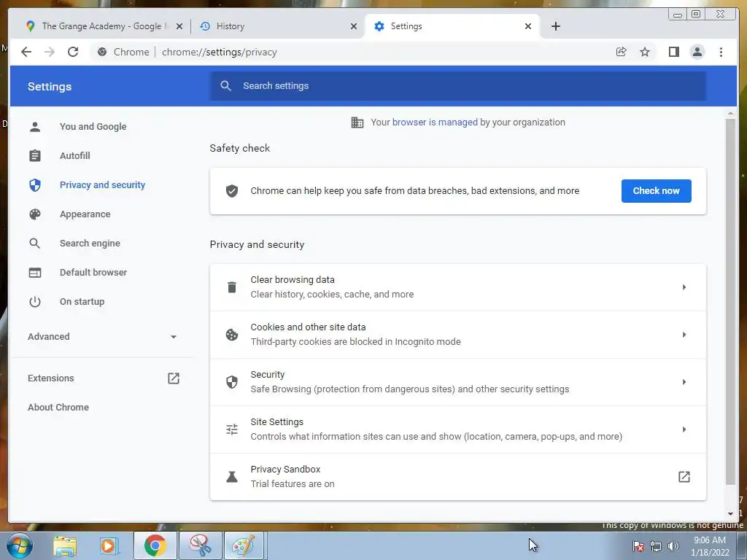The height and width of the screenshot is (560, 747).
Task: Click the Default browser window icon
Action: [35, 273]
